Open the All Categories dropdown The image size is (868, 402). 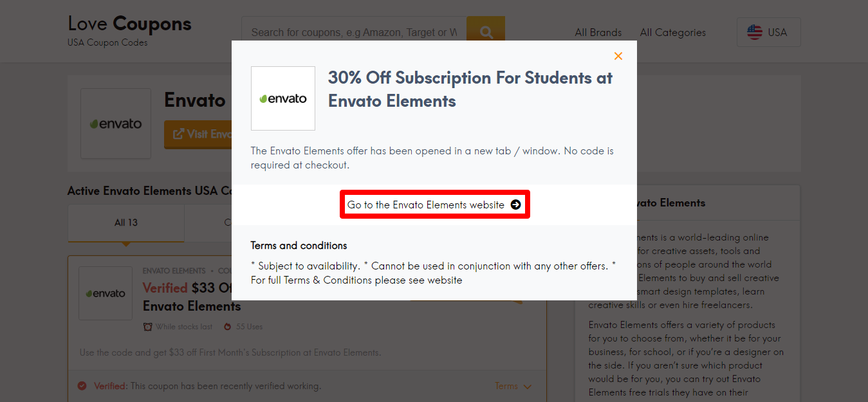click(672, 32)
